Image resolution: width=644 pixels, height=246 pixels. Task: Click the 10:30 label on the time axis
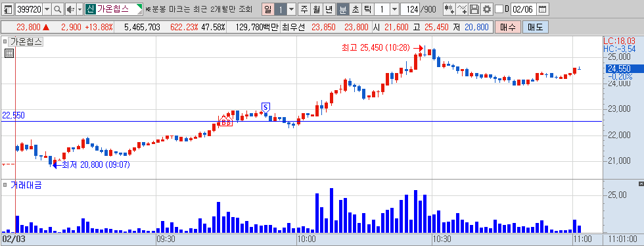point(442,239)
